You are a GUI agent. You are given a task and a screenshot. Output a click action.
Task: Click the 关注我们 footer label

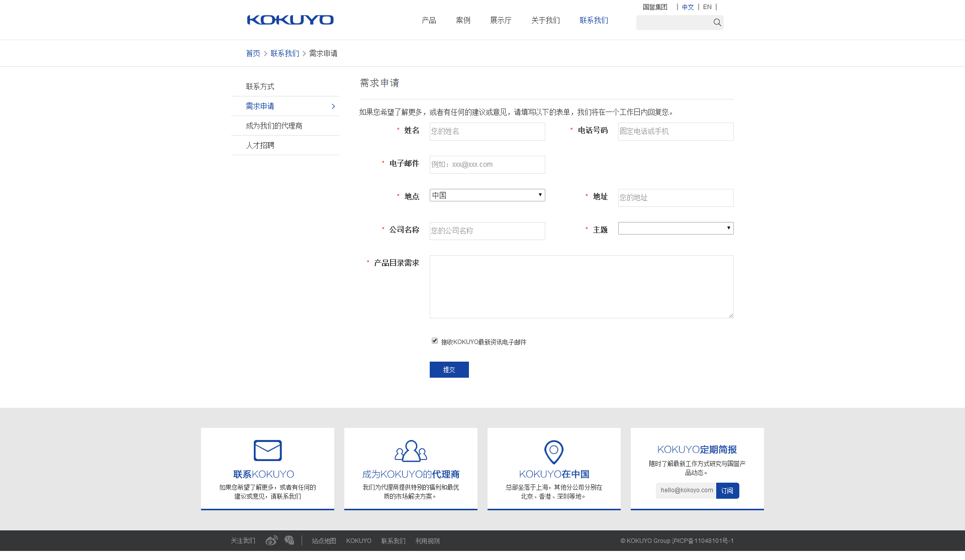243,541
